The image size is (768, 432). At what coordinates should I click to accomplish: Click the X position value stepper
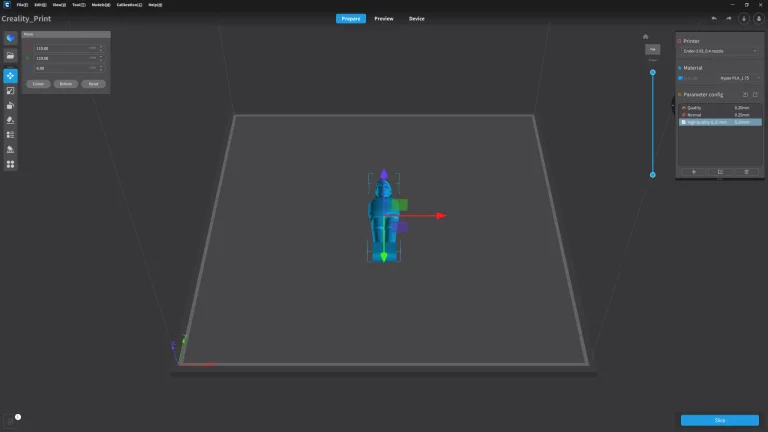101,48
